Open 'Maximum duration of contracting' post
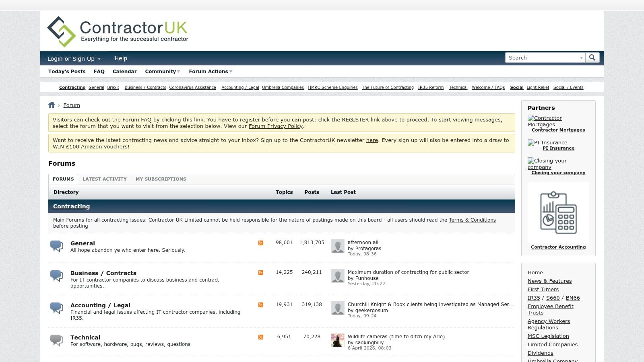Screen dimensions: 644x362 coord(409,272)
